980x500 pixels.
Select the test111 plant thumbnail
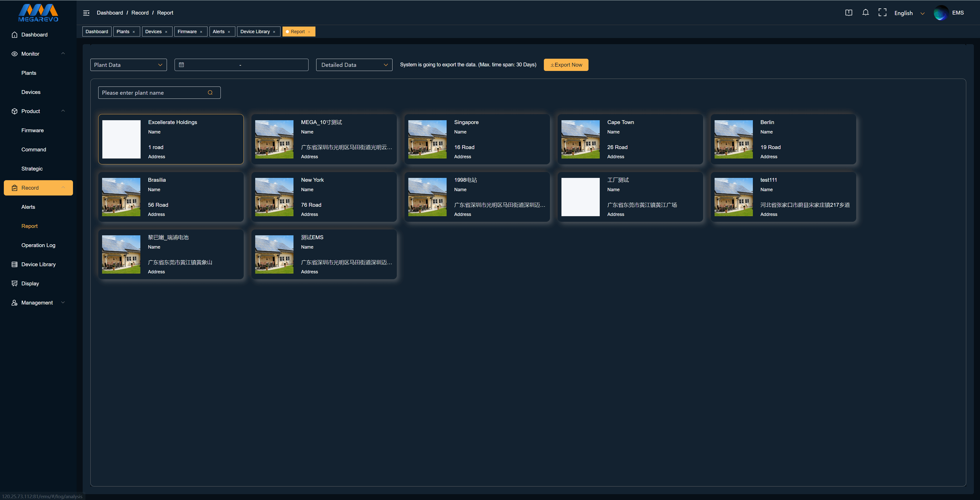click(x=733, y=197)
